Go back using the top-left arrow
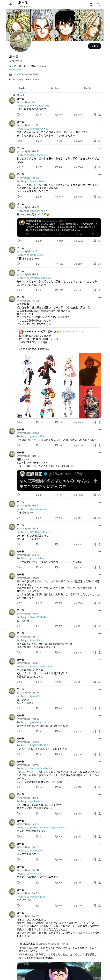The width and height of the screenshot is (110, 980). 10,5
